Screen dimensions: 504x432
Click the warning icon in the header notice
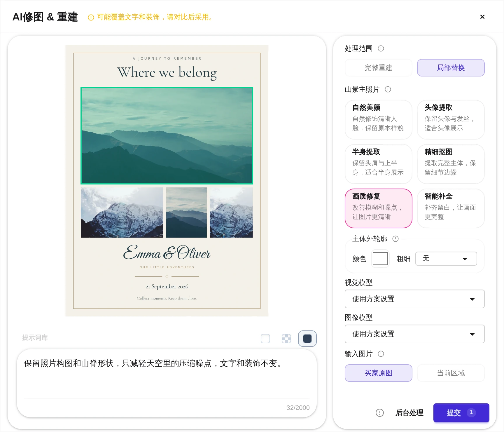pos(91,18)
